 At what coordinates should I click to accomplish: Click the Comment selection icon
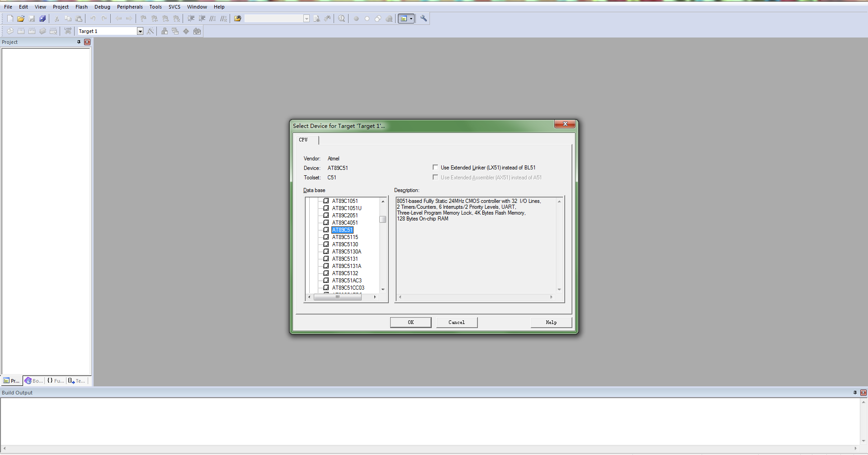point(213,19)
